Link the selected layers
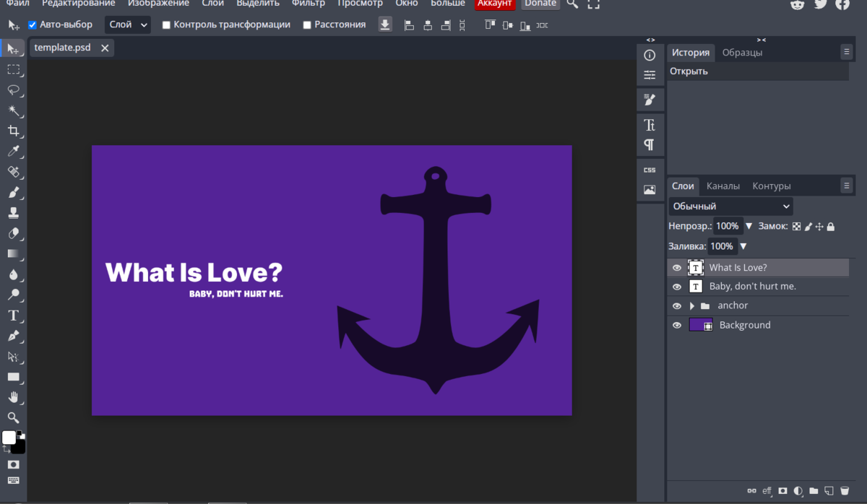This screenshot has height=504, width=867. coord(751,491)
